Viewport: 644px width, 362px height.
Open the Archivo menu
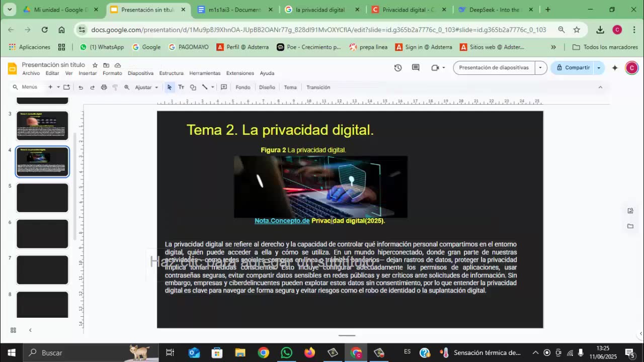[31, 73]
